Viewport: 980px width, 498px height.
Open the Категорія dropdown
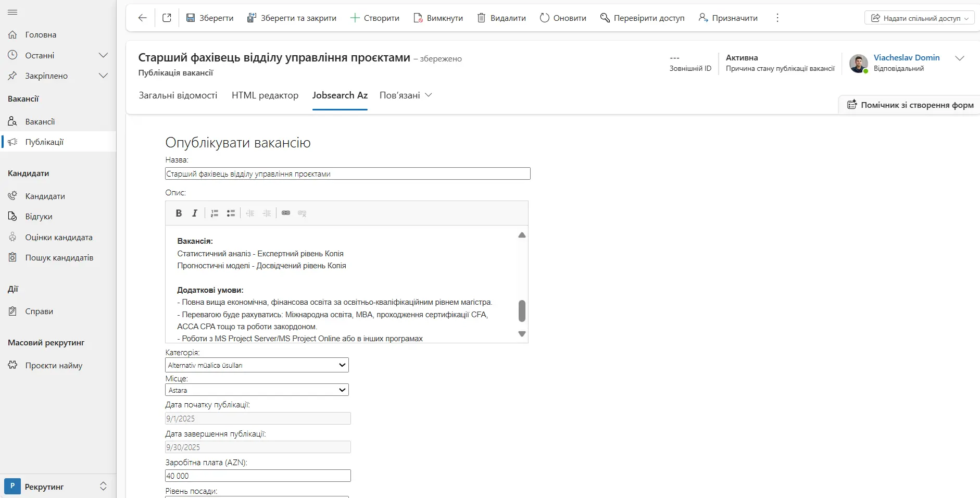(257, 365)
